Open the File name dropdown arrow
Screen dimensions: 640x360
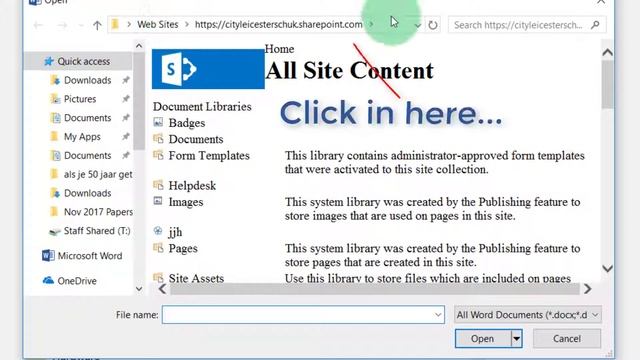[438, 315]
